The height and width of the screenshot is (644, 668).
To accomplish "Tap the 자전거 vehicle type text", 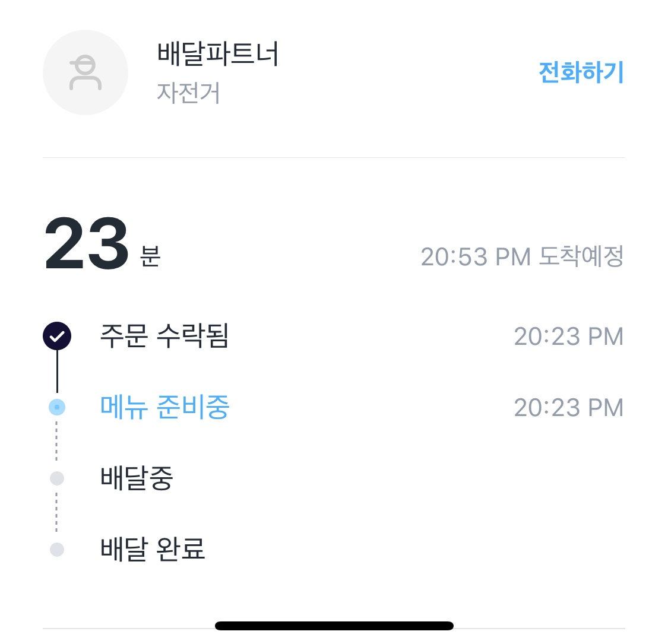I will pos(188,93).
